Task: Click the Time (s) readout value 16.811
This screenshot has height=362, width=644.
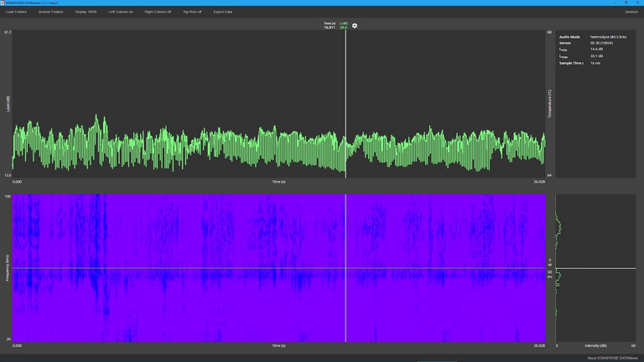Action: 330,28
